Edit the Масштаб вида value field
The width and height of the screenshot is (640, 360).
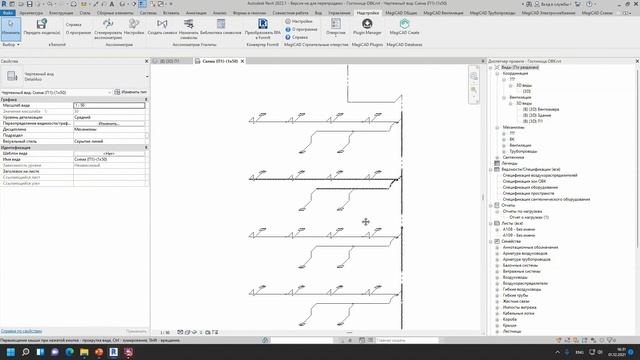click(109, 105)
